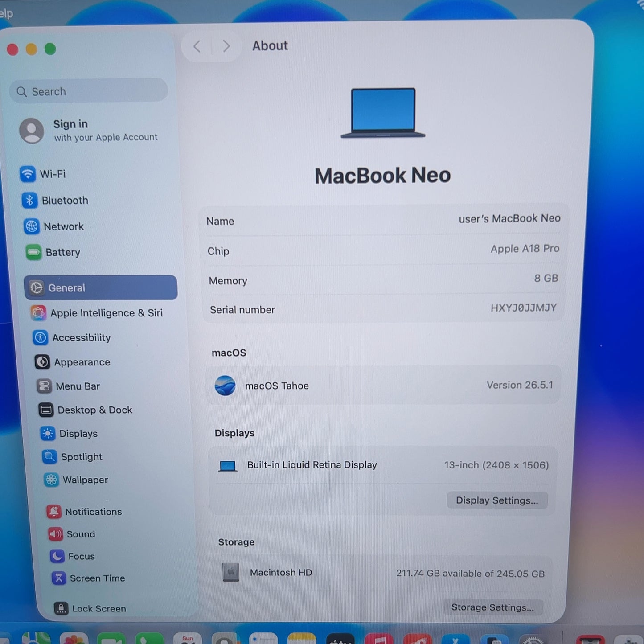Open Bluetooth settings in the sidebar
Screen dimensions: 644x644
(x=55, y=201)
